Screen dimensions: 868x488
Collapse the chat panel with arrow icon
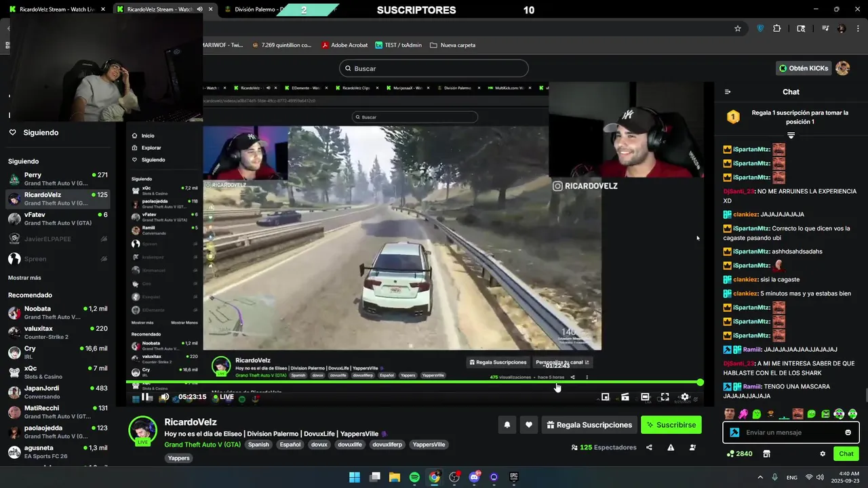click(728, 91)
